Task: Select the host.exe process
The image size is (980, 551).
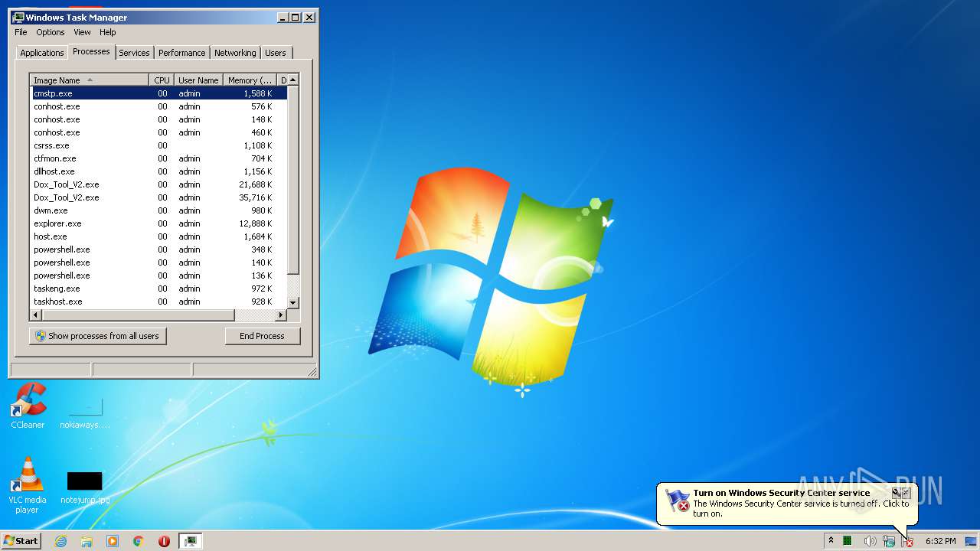Action: [x=159, y=236]
